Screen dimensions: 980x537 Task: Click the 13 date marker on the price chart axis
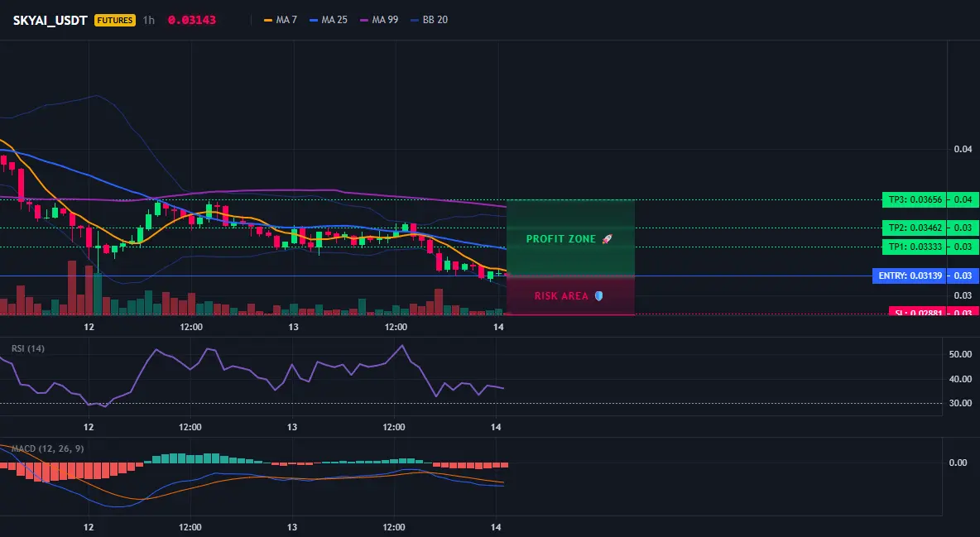(293, 327)
